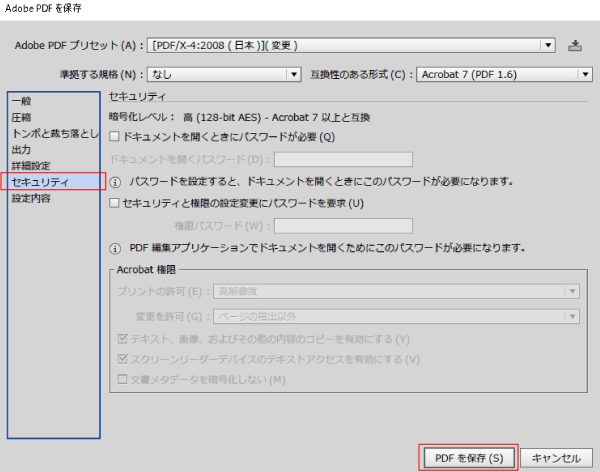This screenshot has width=600, height=472.
Task: Toggle スクリーンリーダーデバイスのテキストアクセス checkbox
Action: pos(122,359)
